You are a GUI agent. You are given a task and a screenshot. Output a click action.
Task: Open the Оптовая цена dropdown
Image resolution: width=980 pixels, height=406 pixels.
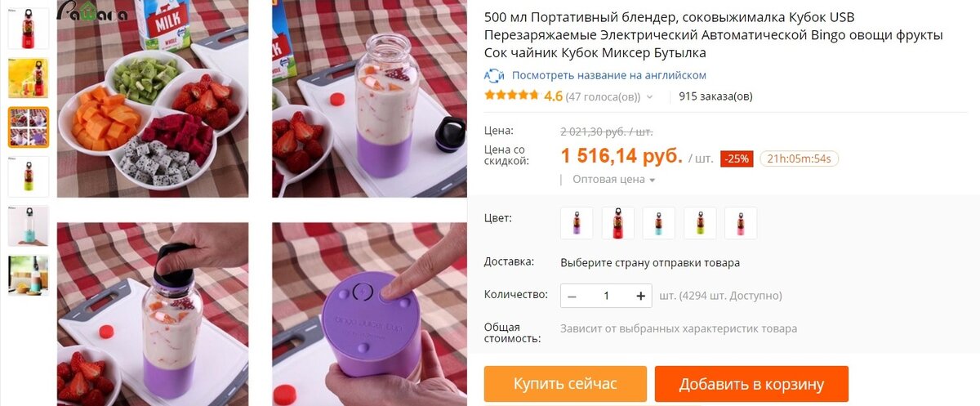(x=614, y=179)
